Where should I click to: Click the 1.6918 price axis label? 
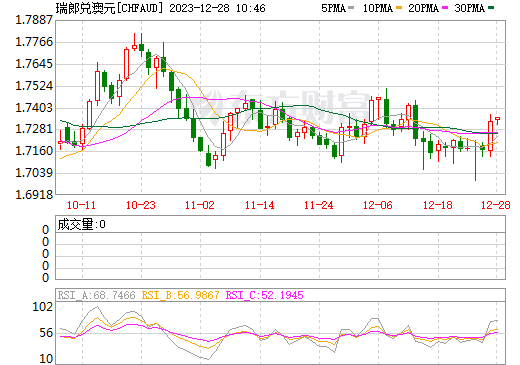[x=34, y=195]
